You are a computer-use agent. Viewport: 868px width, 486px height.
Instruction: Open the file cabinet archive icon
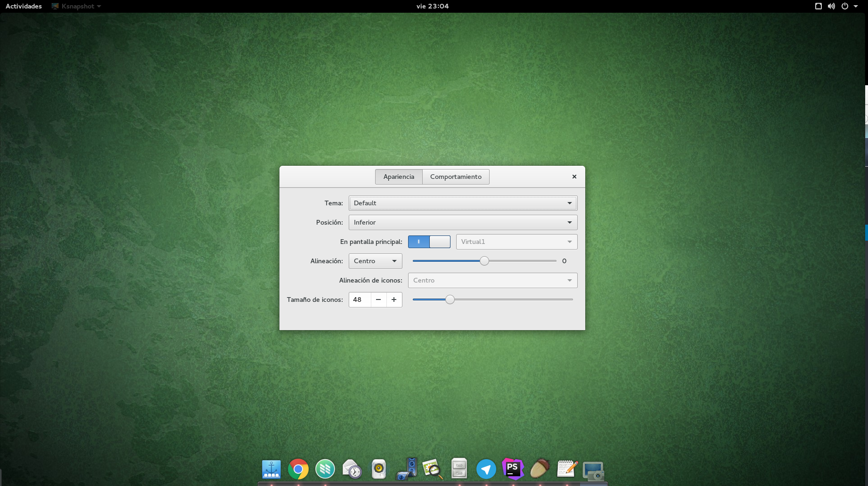pos(459,469)
